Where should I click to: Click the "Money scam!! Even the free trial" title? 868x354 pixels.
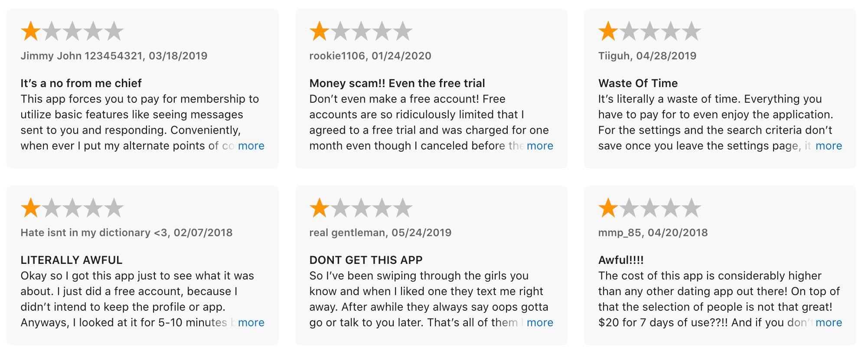click(x=397, y=83)
